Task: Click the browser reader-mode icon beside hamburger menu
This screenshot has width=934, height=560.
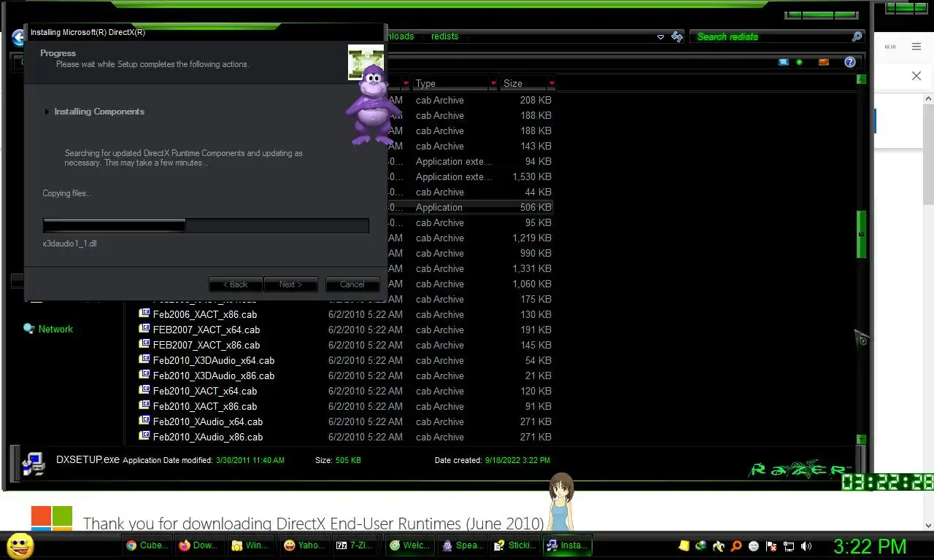Action: [x=890, y=47]
